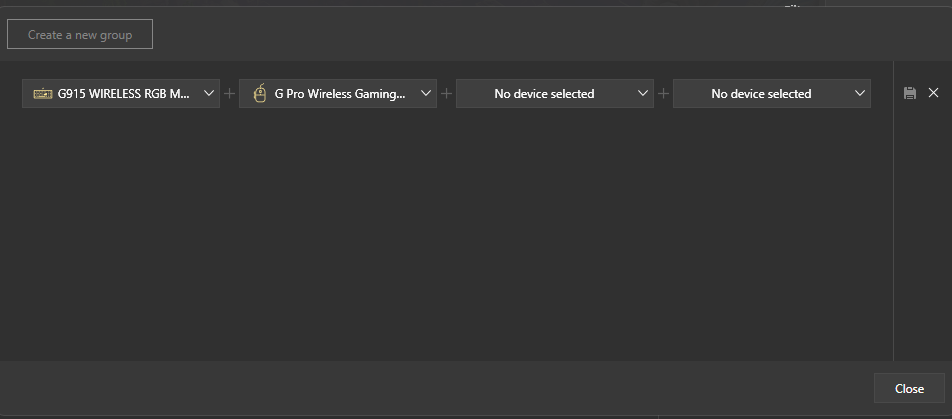
Task: Click plus sign between the No device dropdowns
Action: tap(664, 94)
